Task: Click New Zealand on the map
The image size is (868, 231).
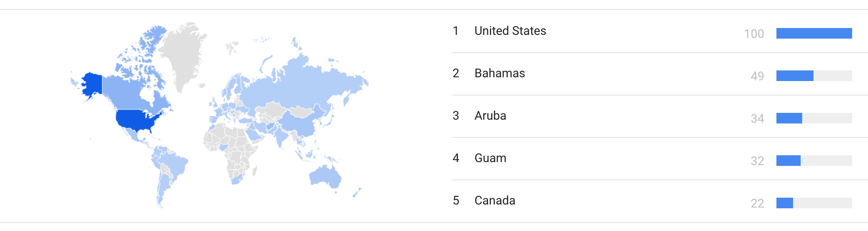Action: pyautogui.click(x=357, y=192)
